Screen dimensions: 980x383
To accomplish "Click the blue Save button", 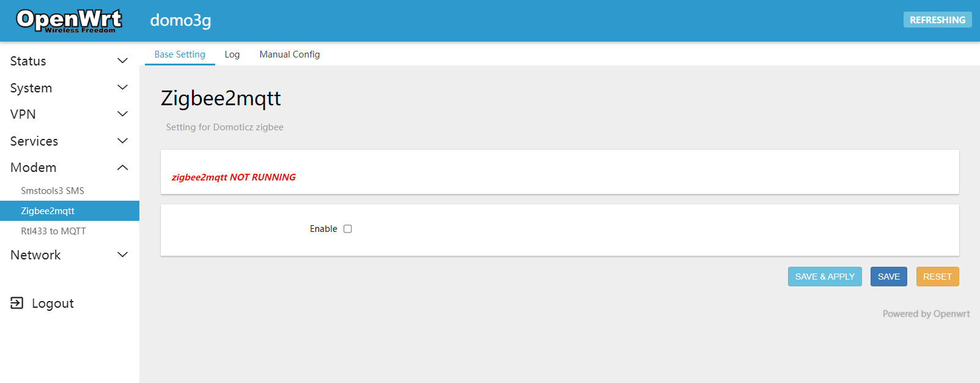I will click(x=888, y=277).
